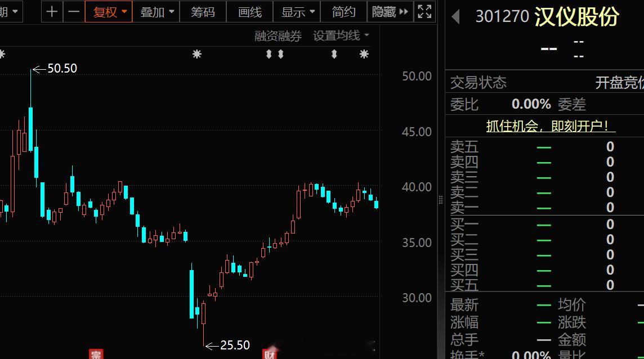
Task: Select the 买二 bid row
Action: [544, 240]
